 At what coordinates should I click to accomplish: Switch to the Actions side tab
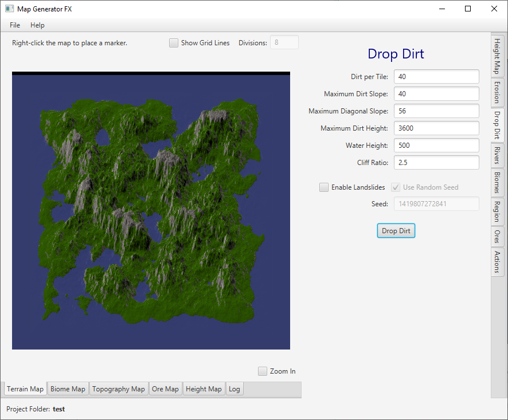497,262
